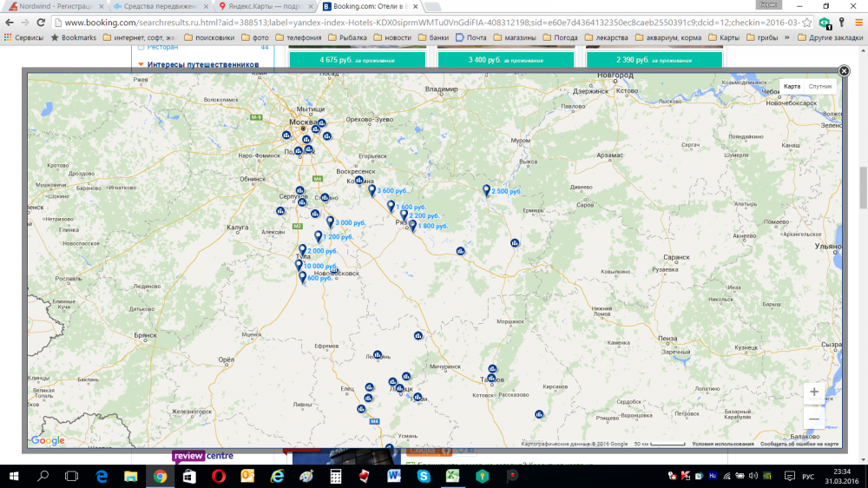Close the map overlay
The width and height of the screenshot is (868, 488).
click(x=844, y=70)
